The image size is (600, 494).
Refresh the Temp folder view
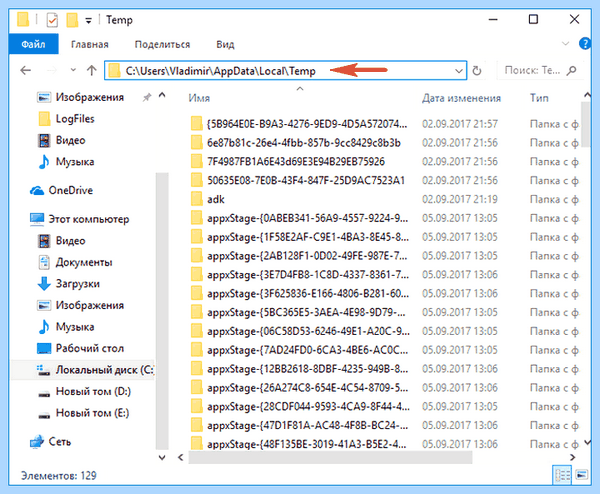click(477, 71)
